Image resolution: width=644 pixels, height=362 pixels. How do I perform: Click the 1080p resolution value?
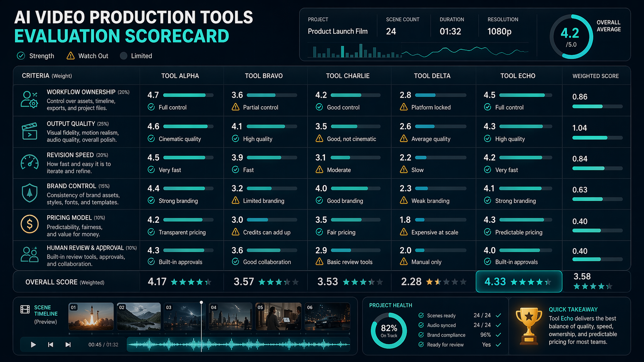[x=499, y=32]
